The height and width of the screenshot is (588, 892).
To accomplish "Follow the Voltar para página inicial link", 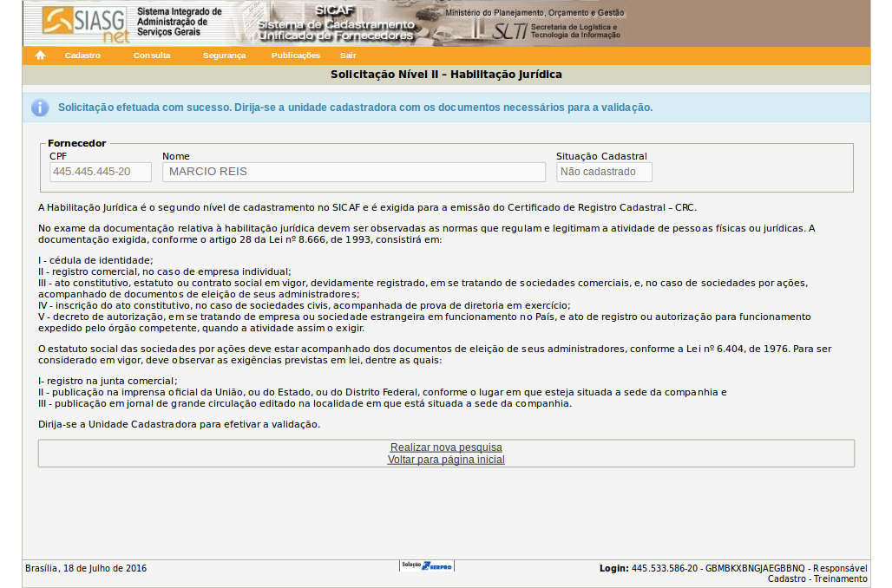I will (446, 460).
